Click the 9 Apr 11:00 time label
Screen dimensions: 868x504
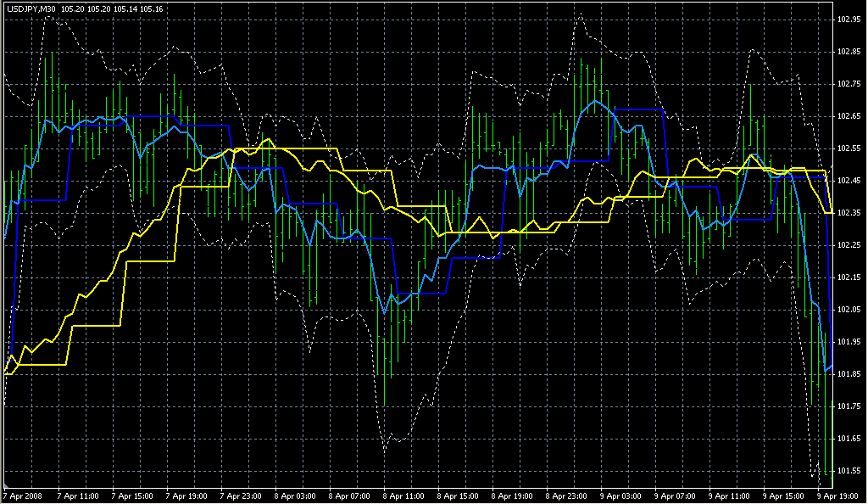click(x=731, y=495)
